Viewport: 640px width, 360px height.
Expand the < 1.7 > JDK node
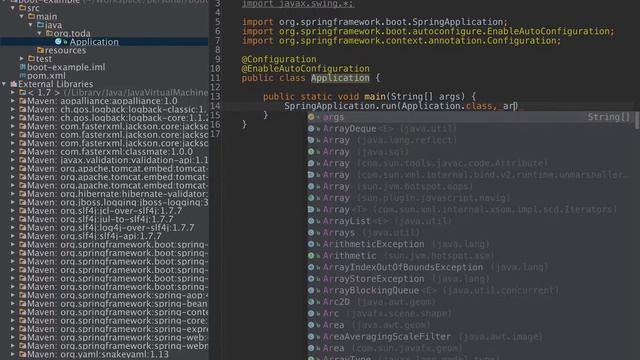[x=13, y=93]
